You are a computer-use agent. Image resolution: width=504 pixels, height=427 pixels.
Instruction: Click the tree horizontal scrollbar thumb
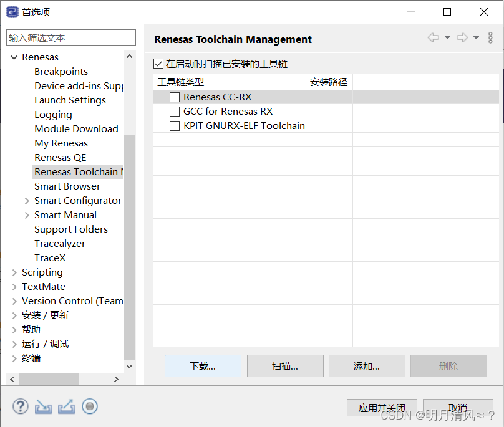[49, 380]
